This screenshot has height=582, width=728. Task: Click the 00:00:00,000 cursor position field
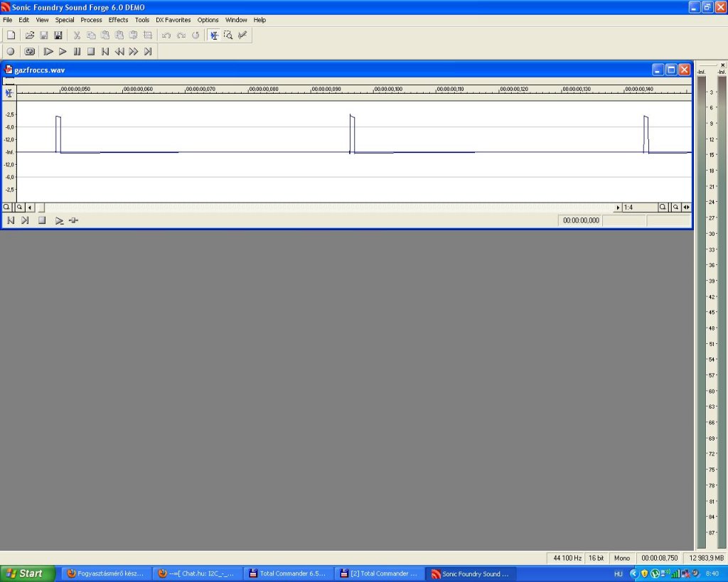[580, 220]
